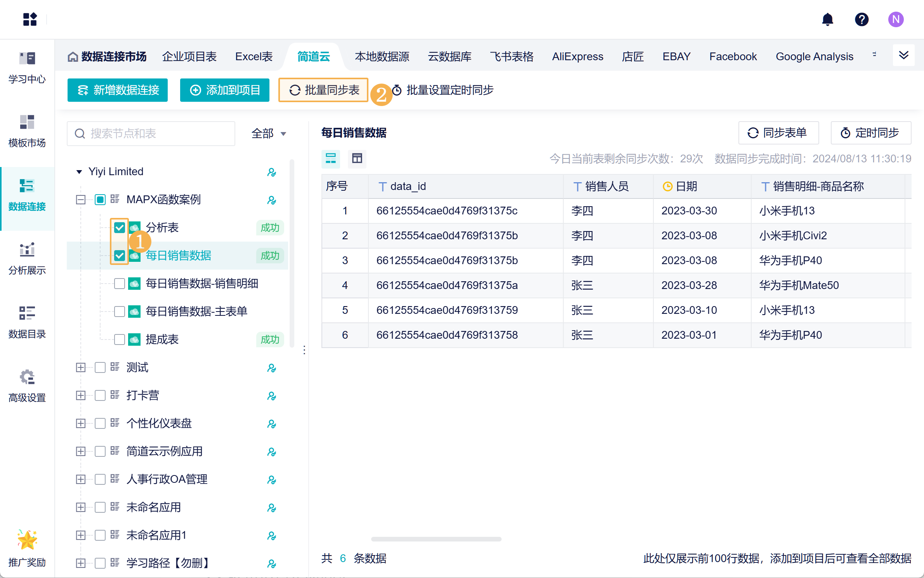Open the help question mark icon
Screen dimensions: 924x578
pyautogui.click(x=861, y=19)
